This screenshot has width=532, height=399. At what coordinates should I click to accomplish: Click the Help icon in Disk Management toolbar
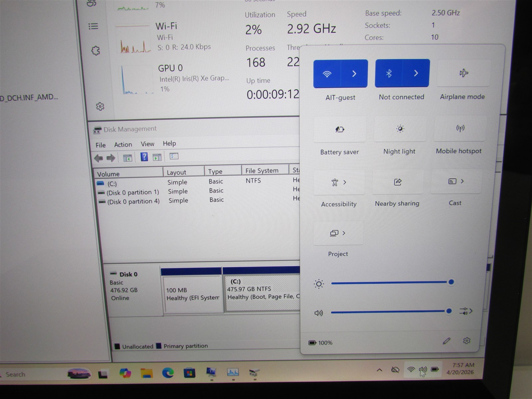coord(144,157)
